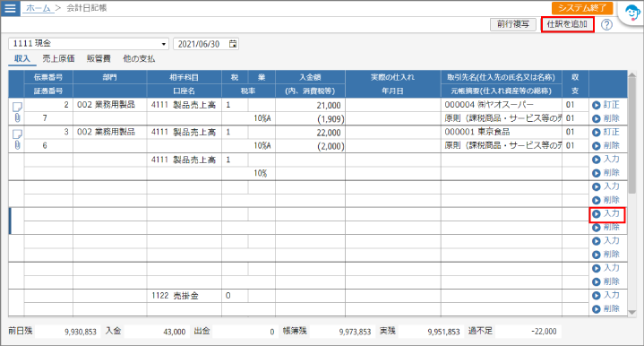
Task: Click the 伝票番号 column header
Action: pyautogui.click(x=48, y=77)
